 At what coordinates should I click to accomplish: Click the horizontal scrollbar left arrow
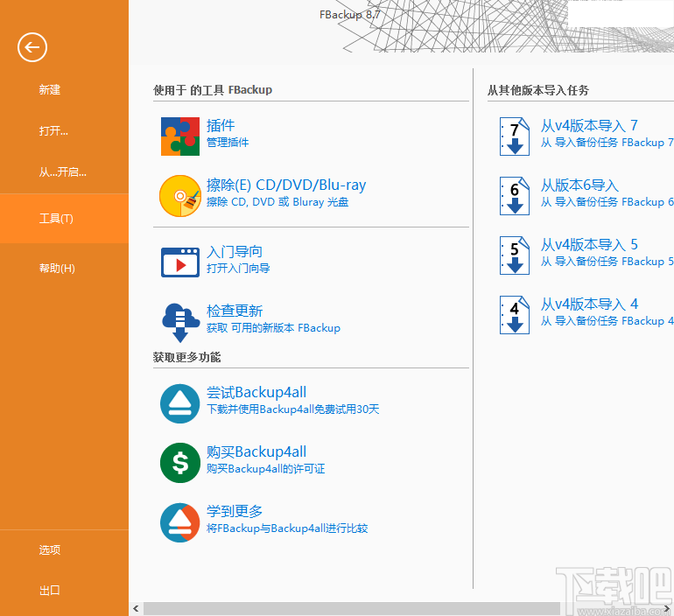(136, 609)
